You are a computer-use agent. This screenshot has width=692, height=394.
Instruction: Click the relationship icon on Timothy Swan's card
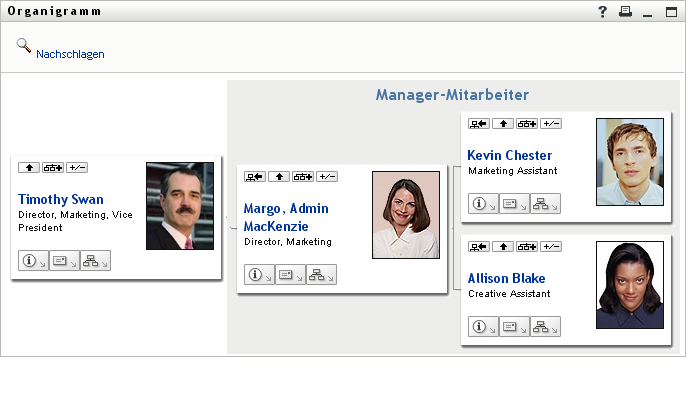(53, 168)
